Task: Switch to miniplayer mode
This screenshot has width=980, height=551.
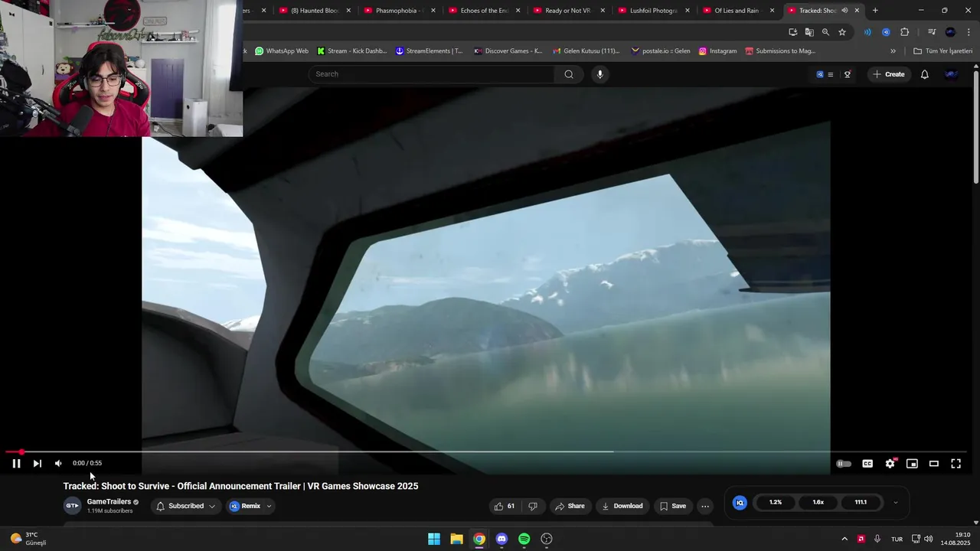Action: click(x=912, y=464)
